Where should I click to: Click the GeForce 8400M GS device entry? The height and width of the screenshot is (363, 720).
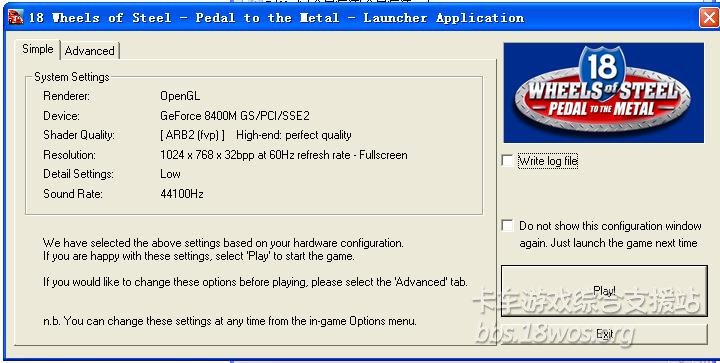click(235, 116)
